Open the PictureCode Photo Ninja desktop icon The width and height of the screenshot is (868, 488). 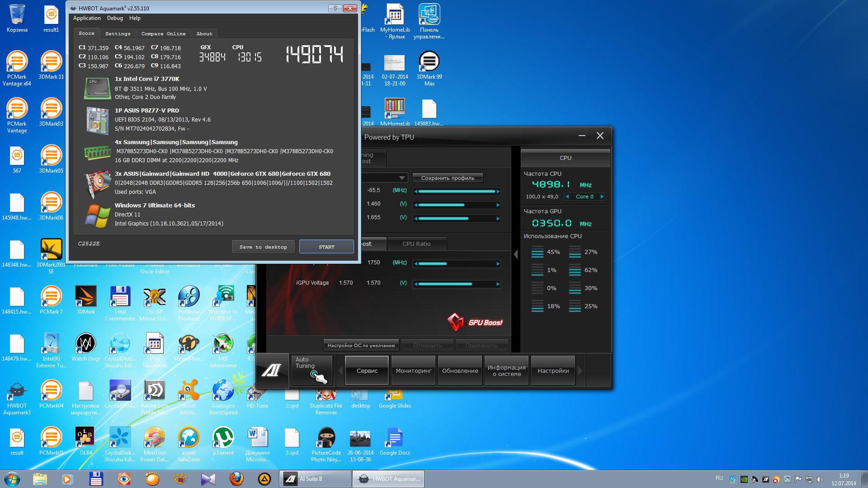(326, 445)
